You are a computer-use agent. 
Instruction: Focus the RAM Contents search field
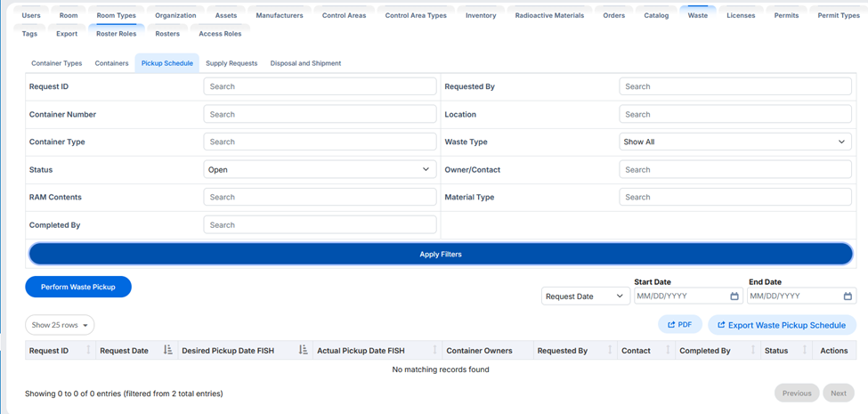coord(320,197)
